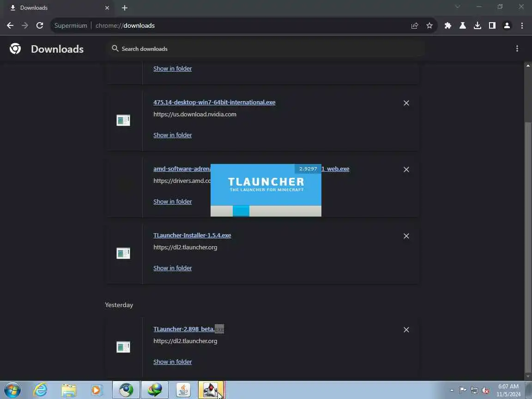Open the Extensions puzzle icon
The width and height of the screenshot is (532, 399).
coord(448,25)
